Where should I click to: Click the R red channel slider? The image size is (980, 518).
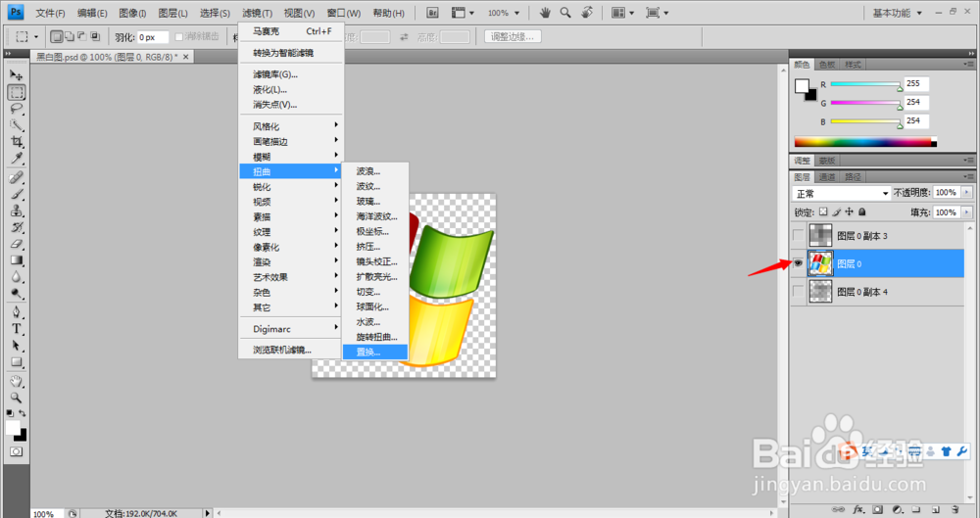(865, 85)
